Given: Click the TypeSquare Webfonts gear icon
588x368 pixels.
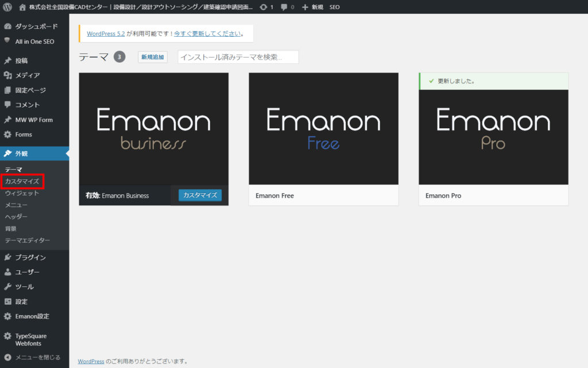Looking at the screenshot, I should pos(7,336).
